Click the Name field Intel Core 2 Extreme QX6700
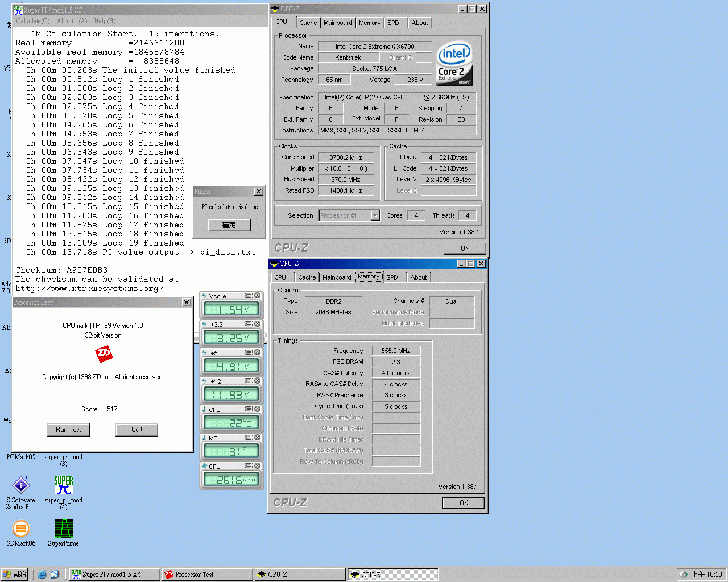Screen dimensions: 728x582 click(x=375, y=47)
